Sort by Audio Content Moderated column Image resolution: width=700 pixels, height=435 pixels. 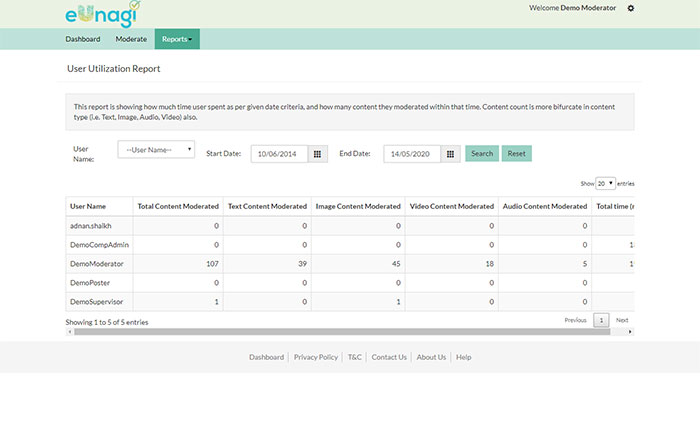pyautogui.click(x=545, y=206)
